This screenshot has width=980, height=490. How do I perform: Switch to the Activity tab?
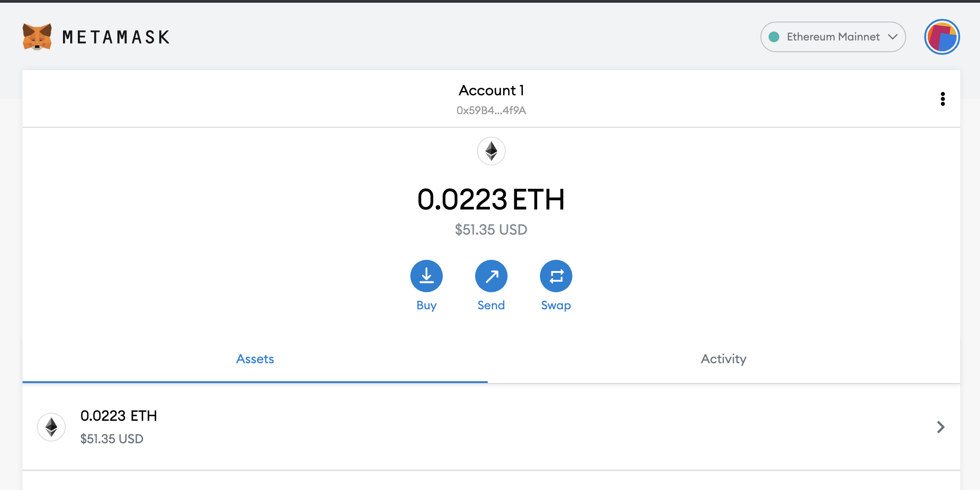coord(724,359)
